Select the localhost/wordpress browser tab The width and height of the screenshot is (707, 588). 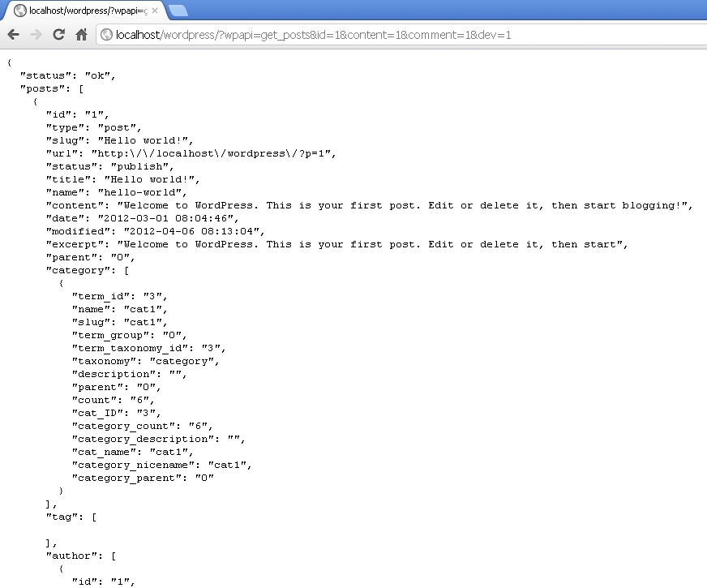tap(85, 11)
